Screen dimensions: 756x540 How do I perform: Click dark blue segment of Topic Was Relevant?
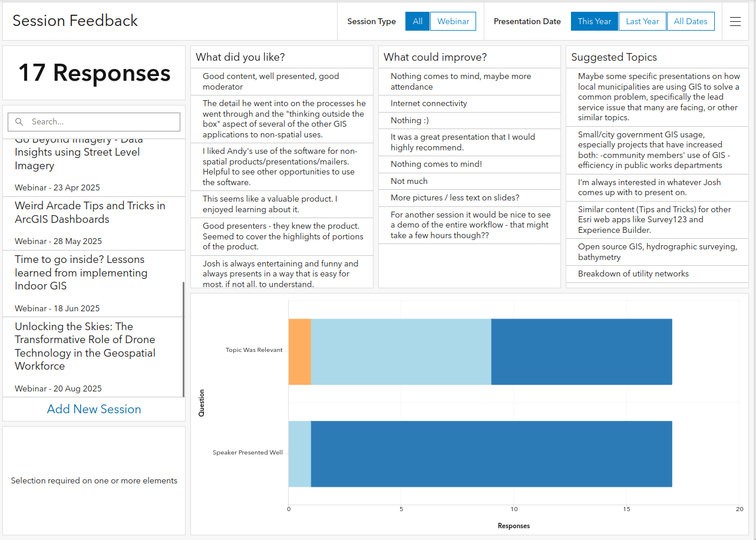pyautogui.click(x=581, y=352)
